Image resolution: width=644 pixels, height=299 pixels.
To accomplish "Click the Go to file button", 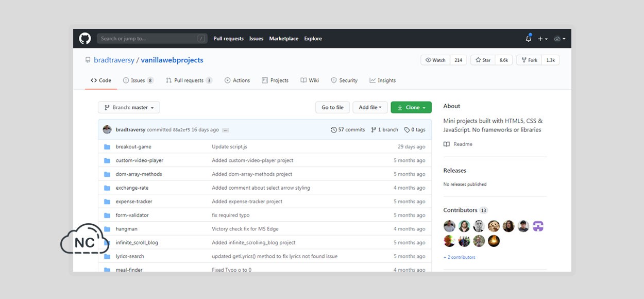I will coord(332,107).
